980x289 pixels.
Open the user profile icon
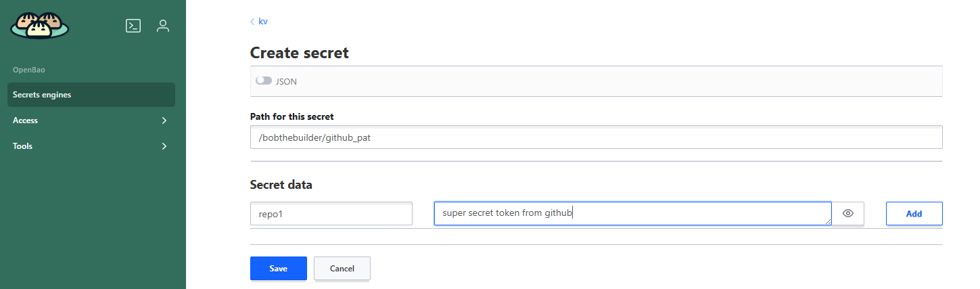(x=162, y=26)
